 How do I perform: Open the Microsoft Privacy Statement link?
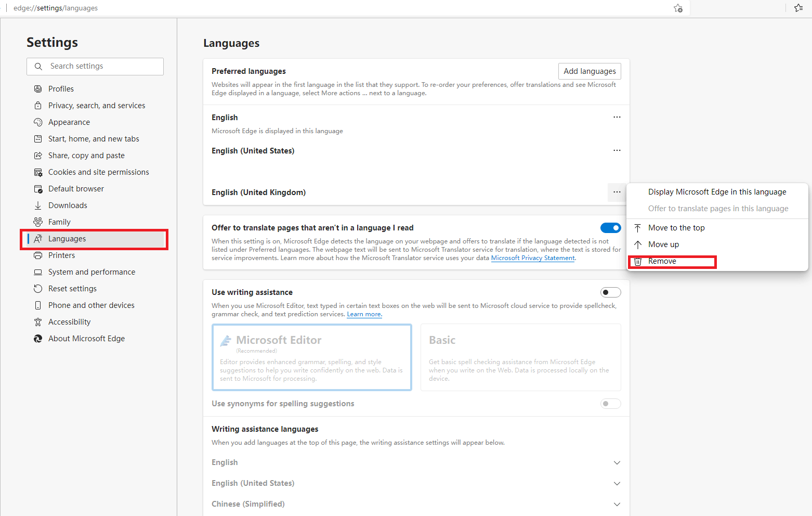(x=533, y=258)
